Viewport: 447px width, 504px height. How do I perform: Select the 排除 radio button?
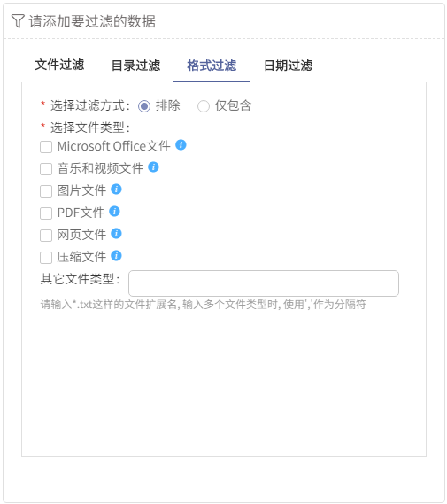tap(144, 106)
